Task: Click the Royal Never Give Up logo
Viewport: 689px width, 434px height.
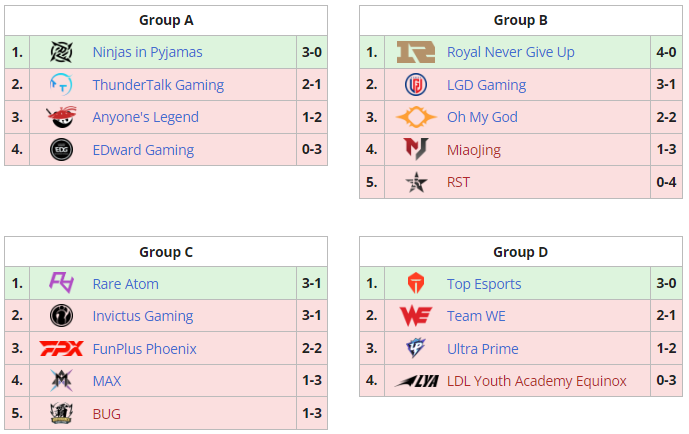Action: [416, 52]
